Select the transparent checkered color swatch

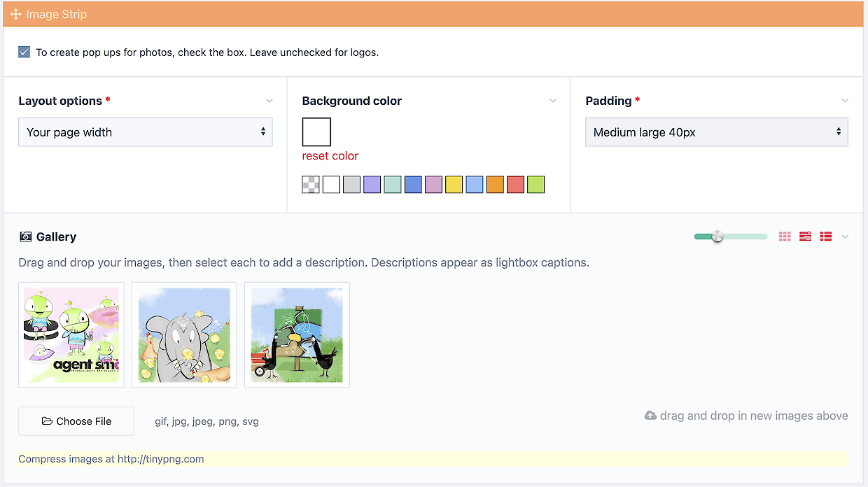point(311,185)
